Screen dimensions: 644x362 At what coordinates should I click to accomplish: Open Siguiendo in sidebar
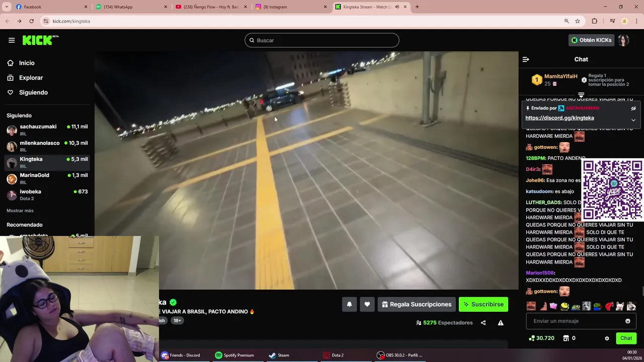pyautogui.click(x=28, y=93)
